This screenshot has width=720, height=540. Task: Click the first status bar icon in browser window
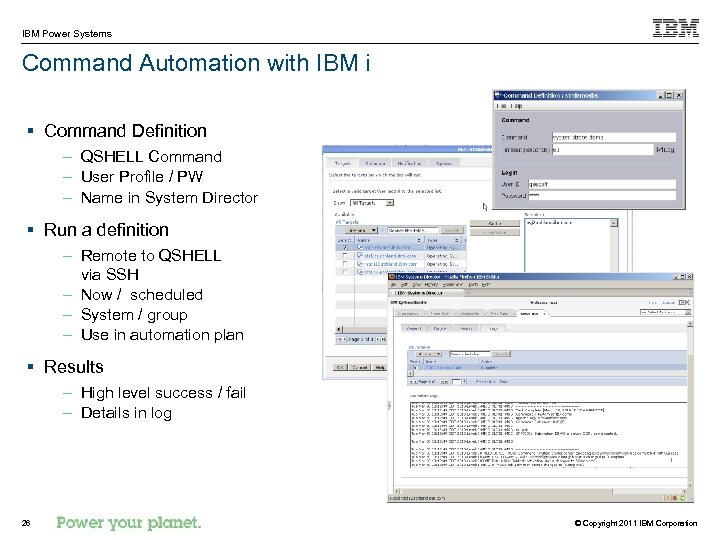click(669, 498)
